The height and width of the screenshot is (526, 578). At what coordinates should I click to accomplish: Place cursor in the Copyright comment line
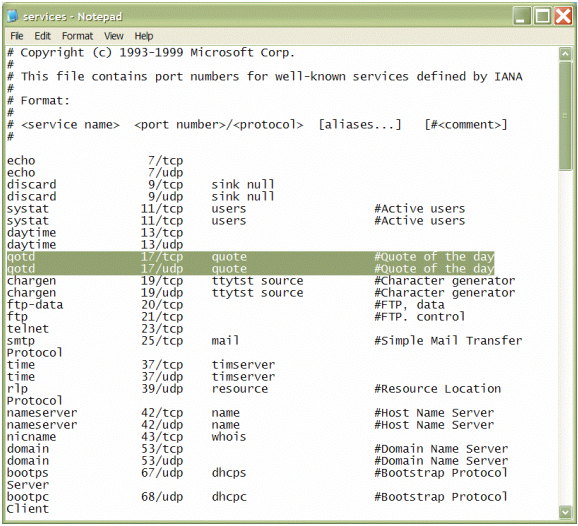click(x=151, y=53)
